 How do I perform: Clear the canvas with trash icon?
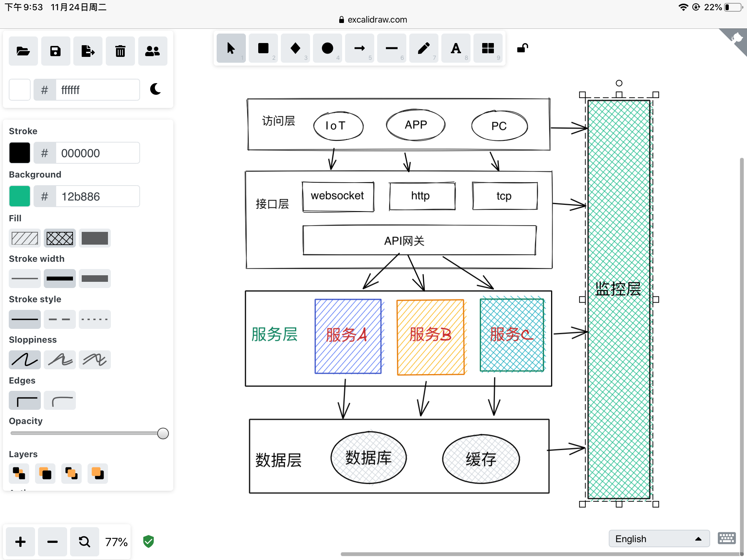click(120, 51)
